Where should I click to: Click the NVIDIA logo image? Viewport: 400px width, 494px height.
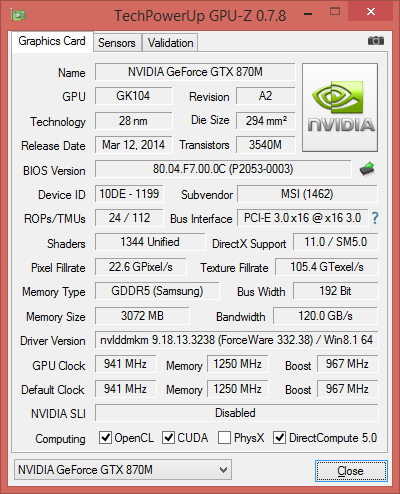click(340, 107)
